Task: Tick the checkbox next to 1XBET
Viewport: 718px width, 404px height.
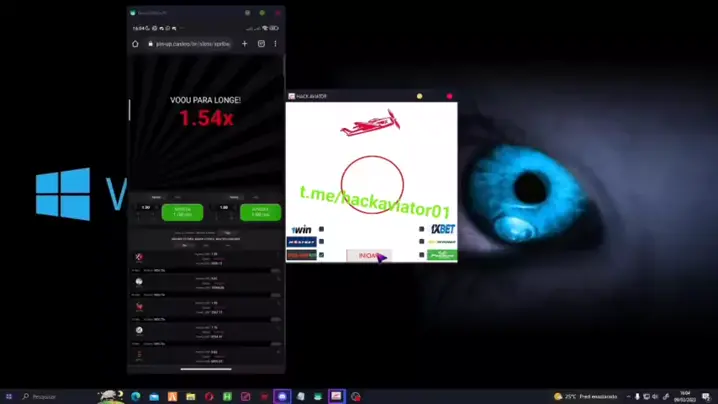Action: click(422, 229)
